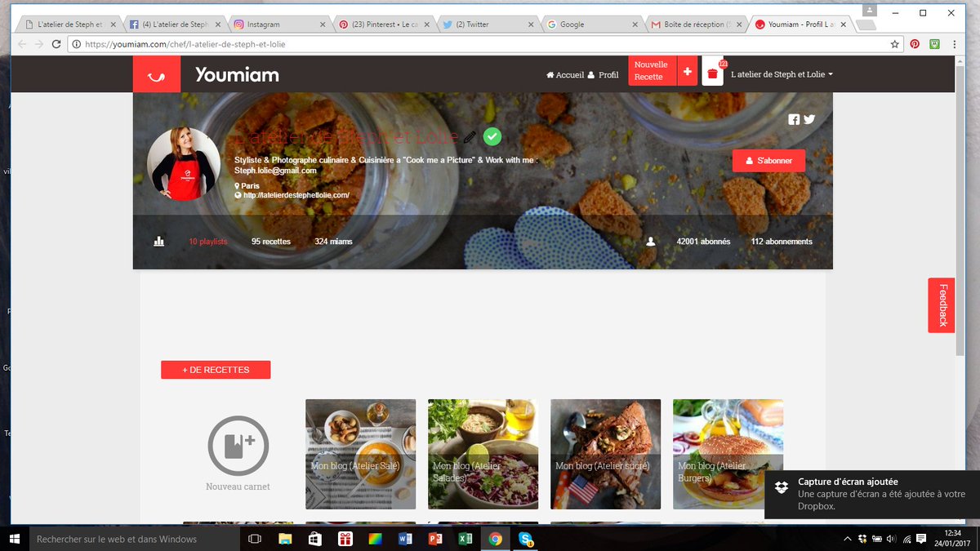Click the Nouveau carnet bookmark icon
This screenshot has width=980, height=551.
click(x=238, y=446)
